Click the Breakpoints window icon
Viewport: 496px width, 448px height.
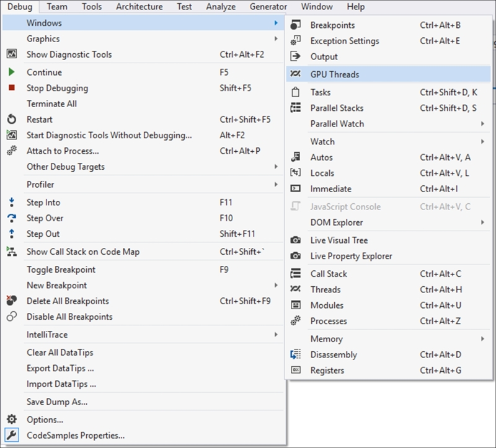click(296, 25)
